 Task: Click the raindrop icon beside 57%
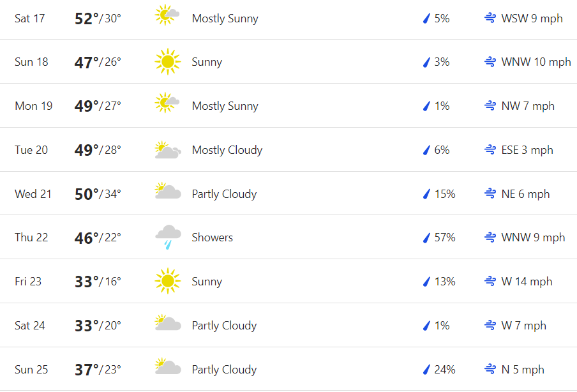pyautogui.click(x=427, y=237)
